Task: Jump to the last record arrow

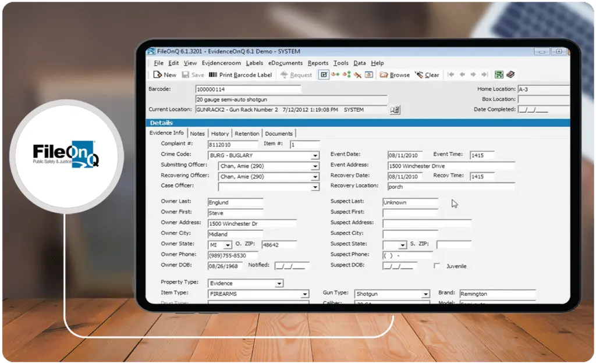Action: [485, 75]
